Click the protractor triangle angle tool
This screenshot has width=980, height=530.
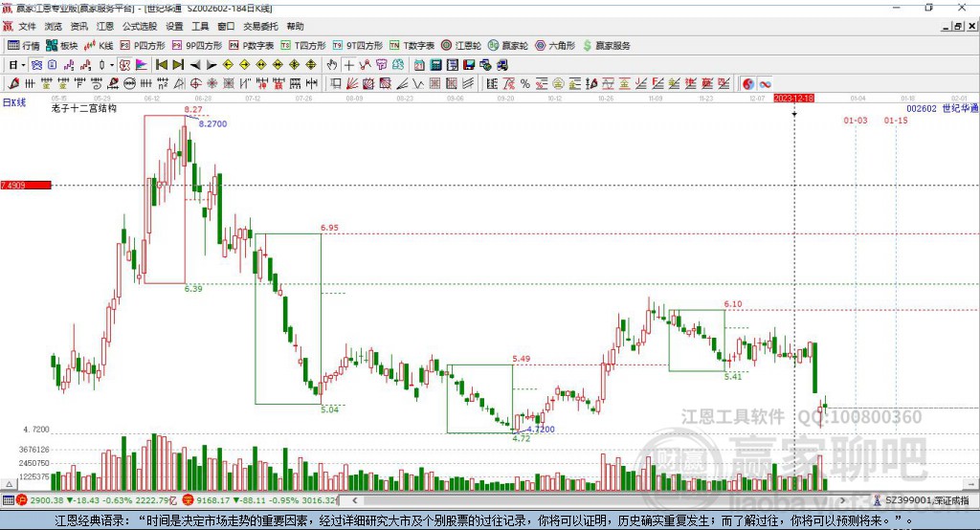pos(179,84)
